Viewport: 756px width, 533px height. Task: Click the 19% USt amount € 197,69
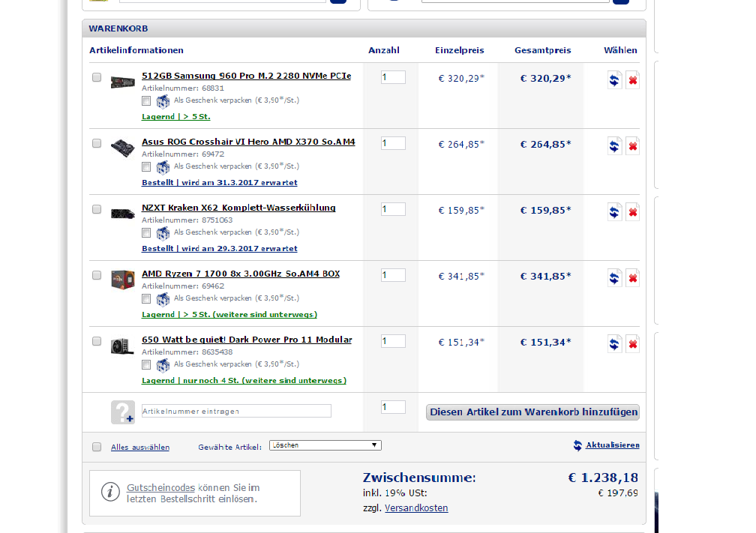pyautogui.click(x=618, y=493)
